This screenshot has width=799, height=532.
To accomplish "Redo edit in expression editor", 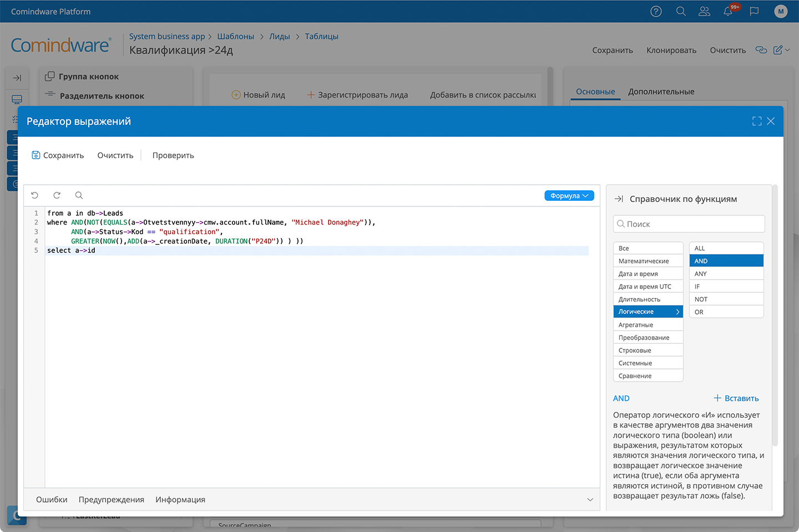I will [x=57, y=195].
